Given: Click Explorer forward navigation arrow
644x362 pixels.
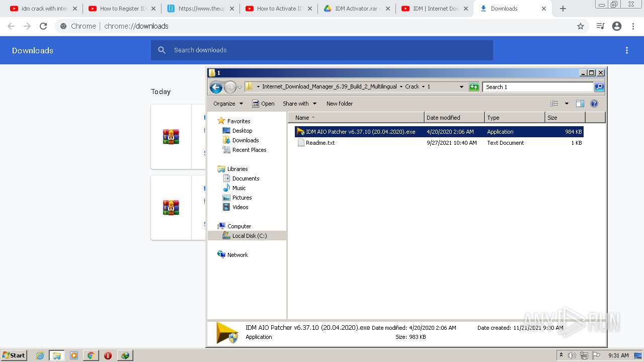Looking at the screenshot, I should tap(230, 87).
